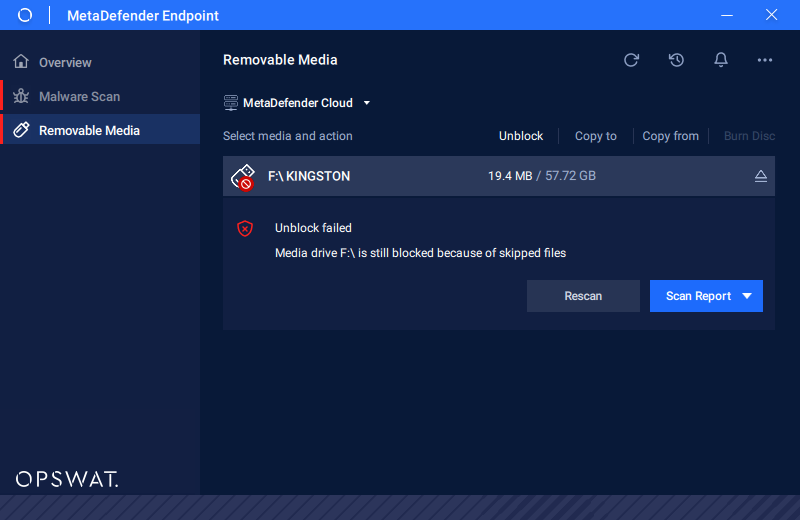Click the MetaDefender Cloud label
This screenshot has height=520, width=800.
click(298, 103)
